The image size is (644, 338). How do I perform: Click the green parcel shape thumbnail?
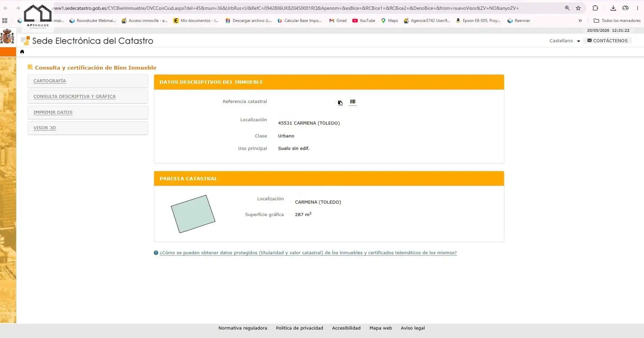tap(193, 214)
